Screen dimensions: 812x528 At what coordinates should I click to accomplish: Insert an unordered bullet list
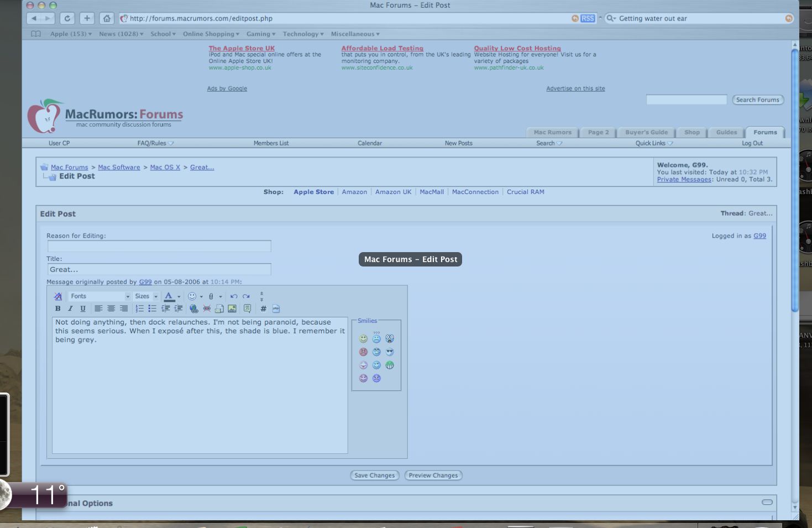pos(152,309)
